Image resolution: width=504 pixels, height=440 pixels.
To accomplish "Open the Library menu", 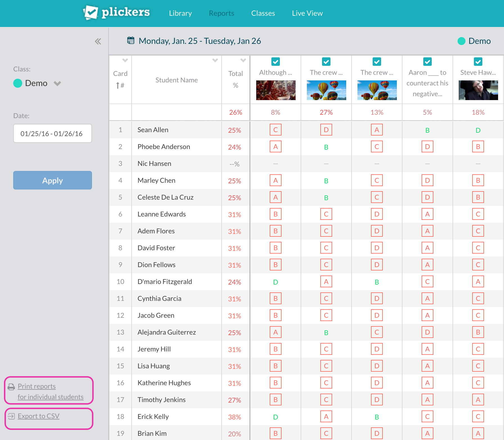I will (x=180, y=13).
